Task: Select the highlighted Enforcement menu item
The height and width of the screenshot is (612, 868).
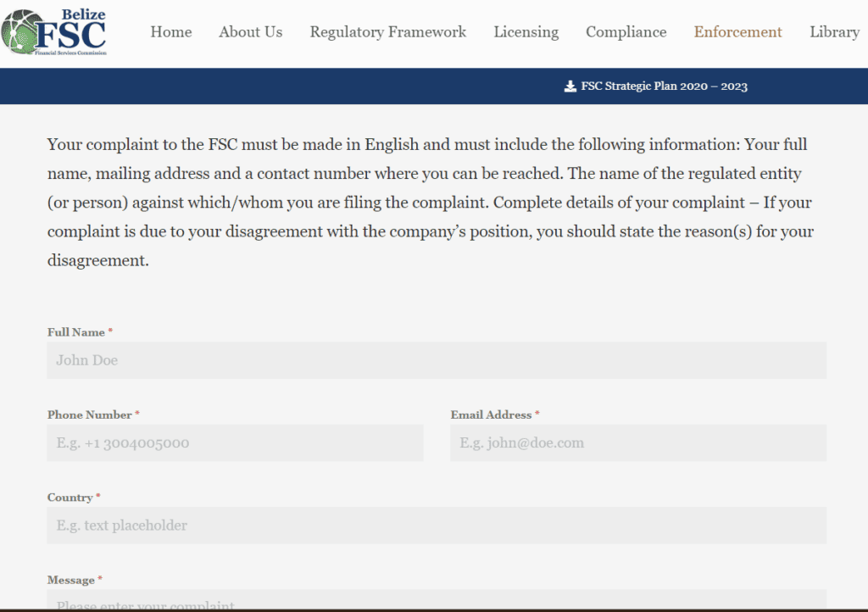Action: [737, 32]
